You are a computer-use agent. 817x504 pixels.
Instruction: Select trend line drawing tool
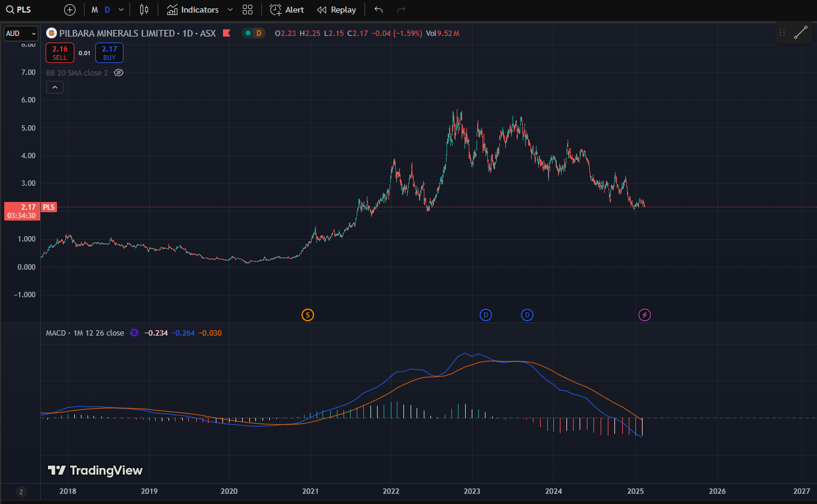point(801,33)
